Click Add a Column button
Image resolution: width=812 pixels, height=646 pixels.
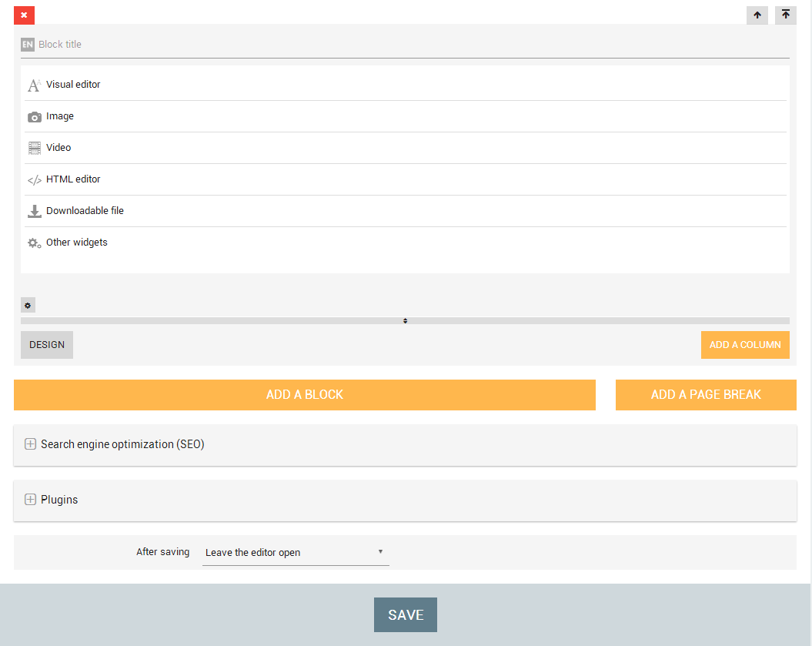coord(744,345)
